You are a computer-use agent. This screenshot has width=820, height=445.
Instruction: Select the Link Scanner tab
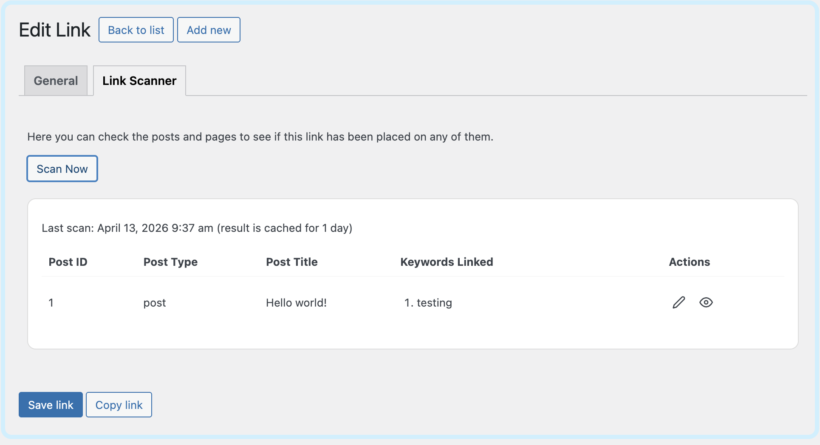pyautogui.click(x=139, y=81)
